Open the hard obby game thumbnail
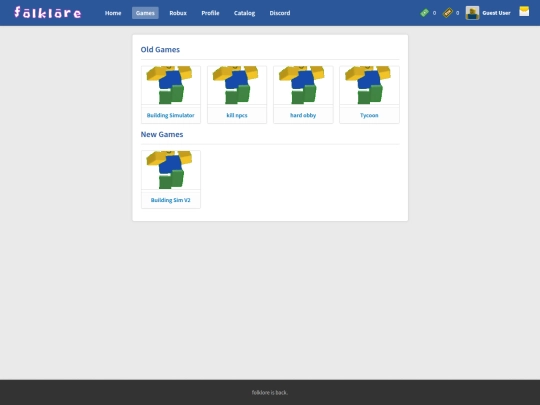 (303, 85)
